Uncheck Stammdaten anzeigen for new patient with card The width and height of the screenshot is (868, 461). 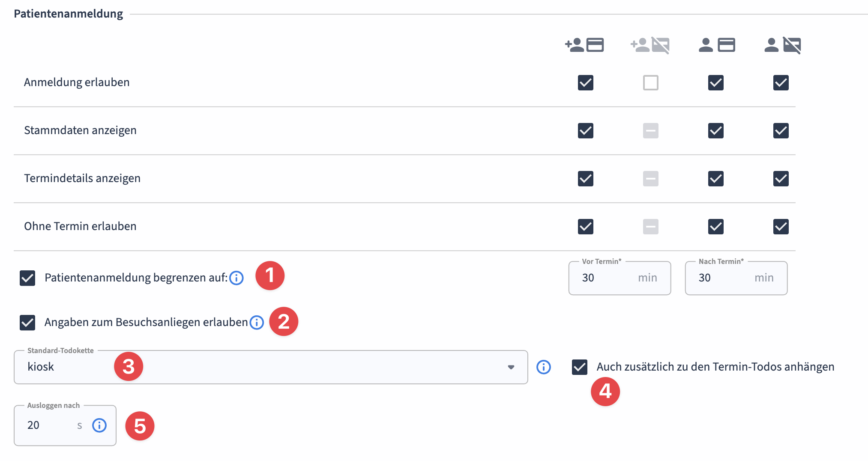[x=585, y=131]
